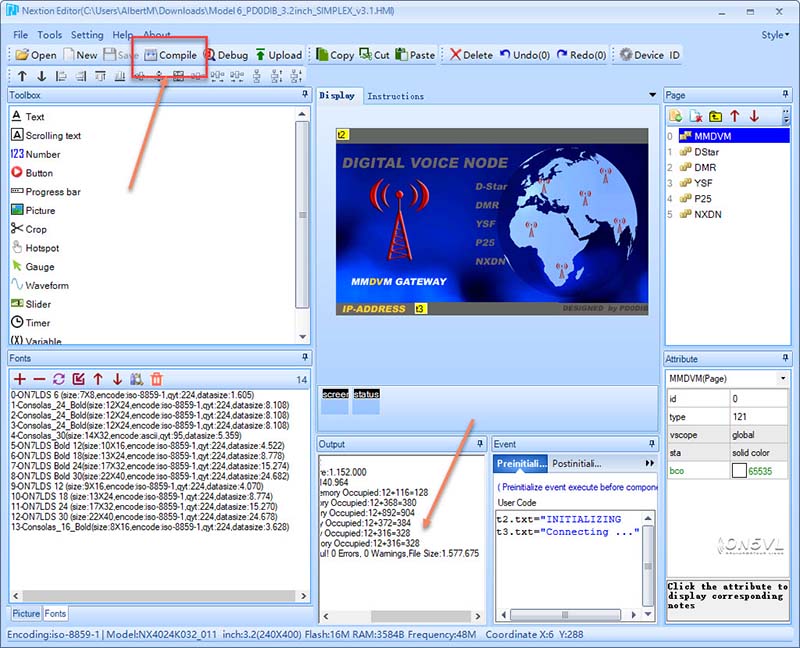Click the align bottom icon

(x=120, y=77)
